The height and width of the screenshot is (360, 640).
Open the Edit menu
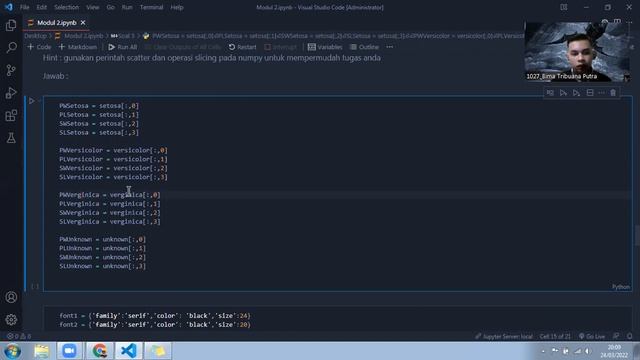pos(42,7)
